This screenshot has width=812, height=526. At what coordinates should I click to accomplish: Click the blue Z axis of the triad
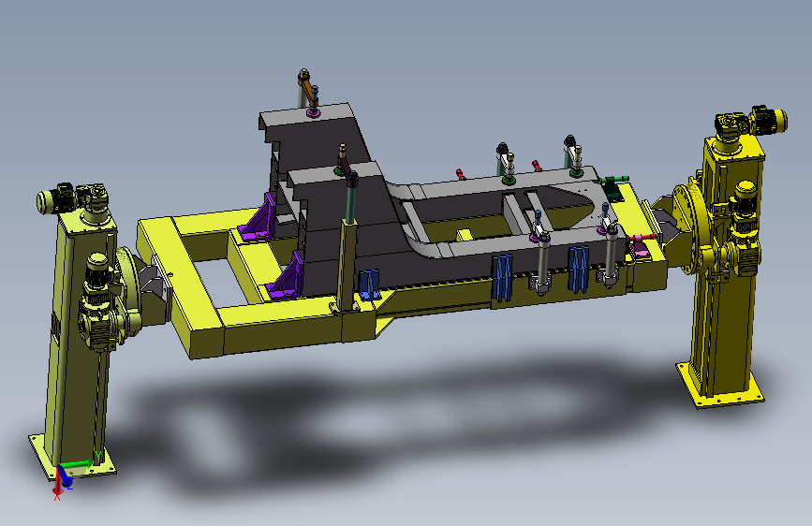pyautogui.click(x=65, y=476)
